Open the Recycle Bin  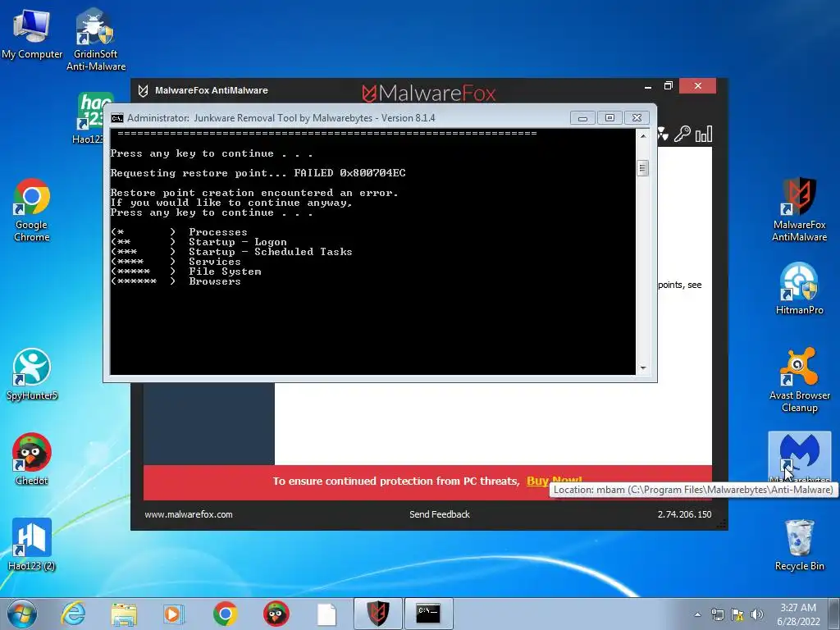click(799, 545)
